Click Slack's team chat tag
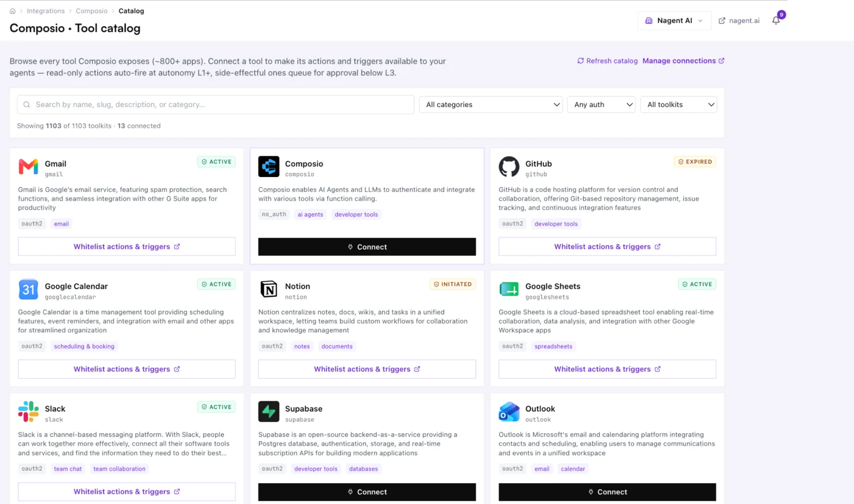This screenshot has width=854, height=504. pos(68,469)
